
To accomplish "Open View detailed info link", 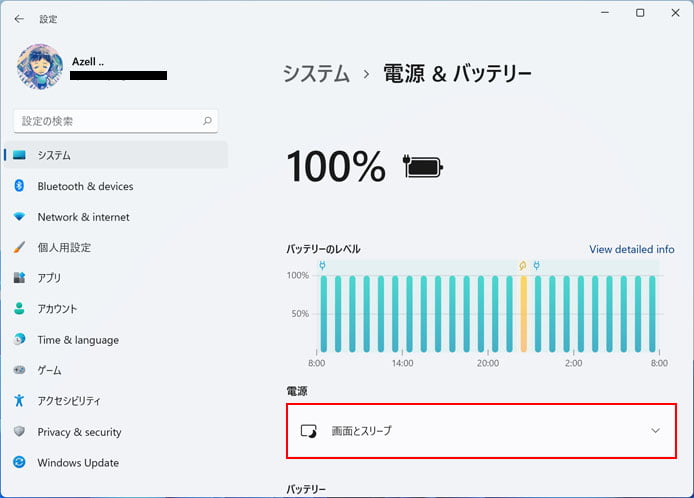I will tap(632, 249).
